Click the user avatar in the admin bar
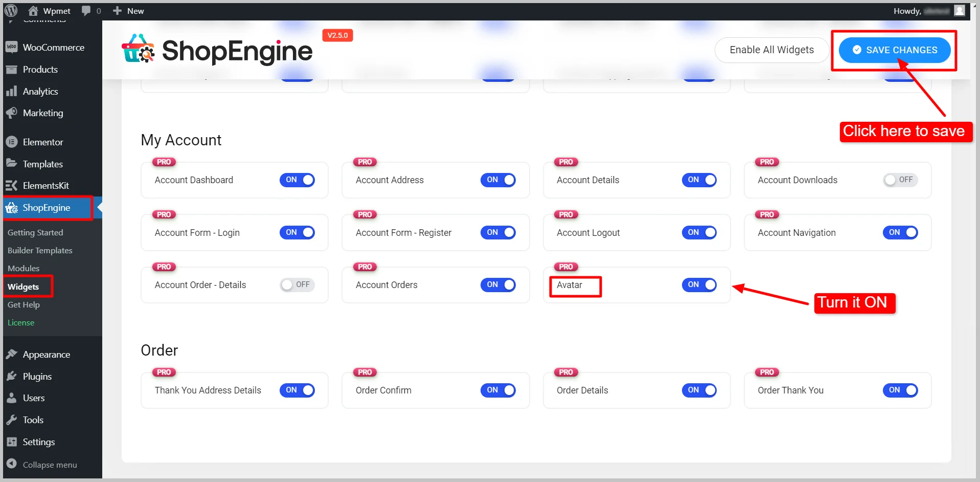The height and width of the screenshot is (482, 980). coord(960,11)
